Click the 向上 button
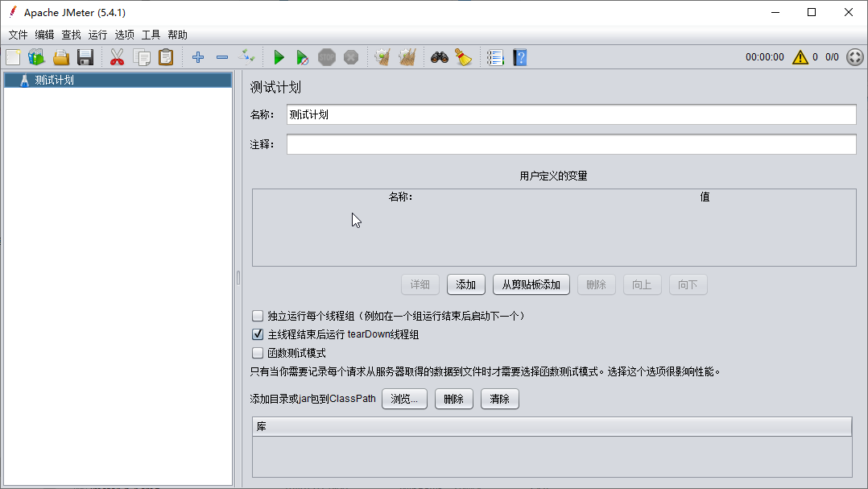This screenshot has width=868, height=489. [643, 284]
